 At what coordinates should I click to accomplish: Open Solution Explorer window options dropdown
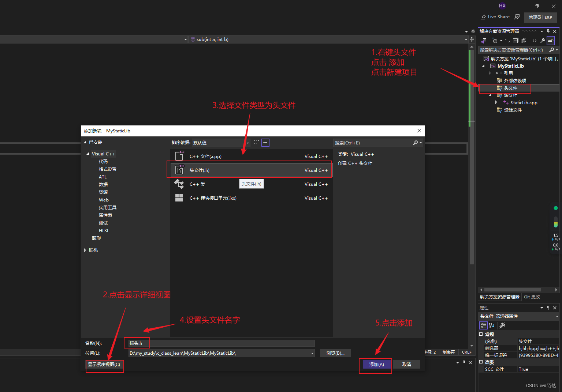(x=542, y=31)
